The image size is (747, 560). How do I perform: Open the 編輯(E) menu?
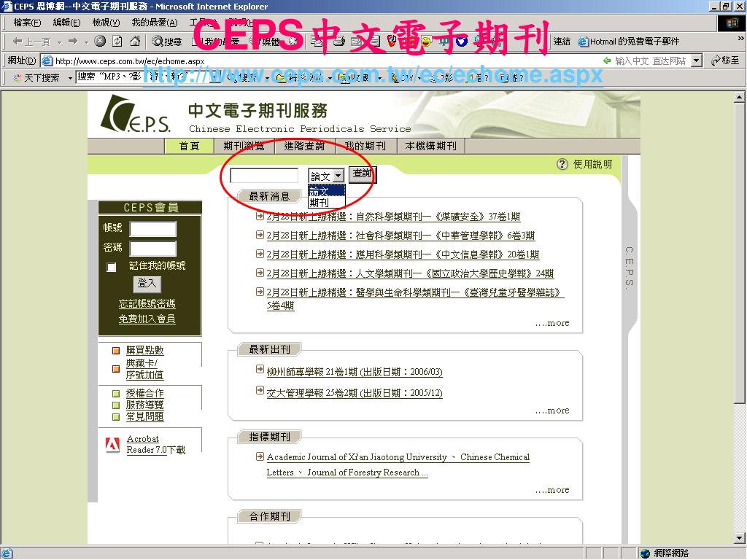point(66,23)
